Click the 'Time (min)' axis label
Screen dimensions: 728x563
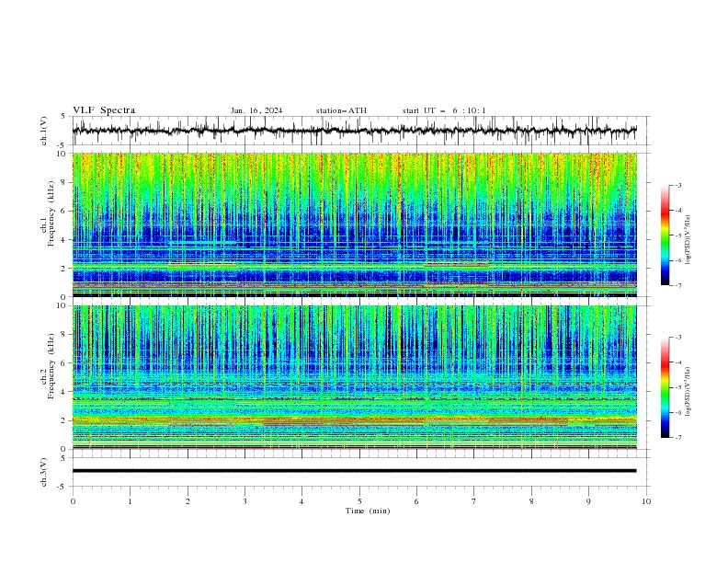click(368, 511)
